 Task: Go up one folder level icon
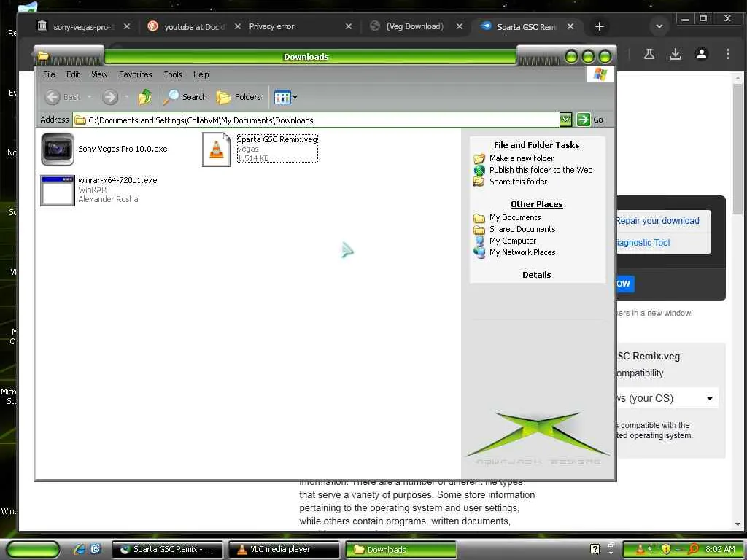pyautogui.click(x=145, y=97)
